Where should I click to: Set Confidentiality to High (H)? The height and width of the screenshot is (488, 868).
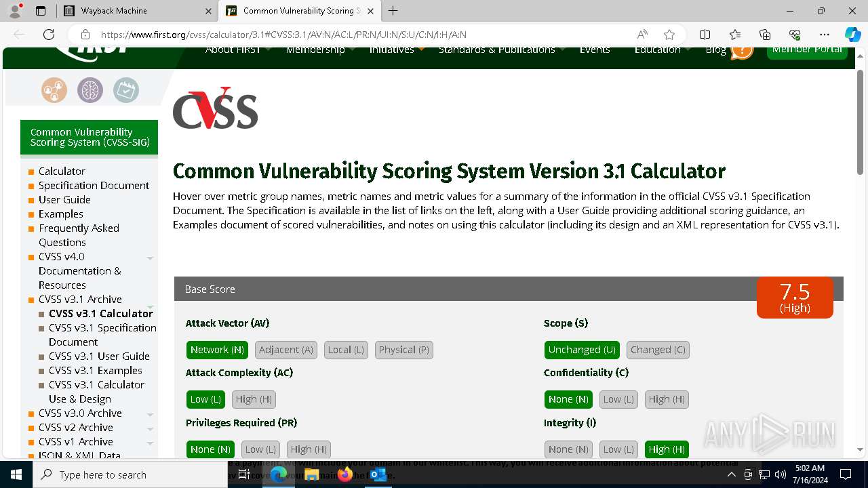click(x=667, y=399)
